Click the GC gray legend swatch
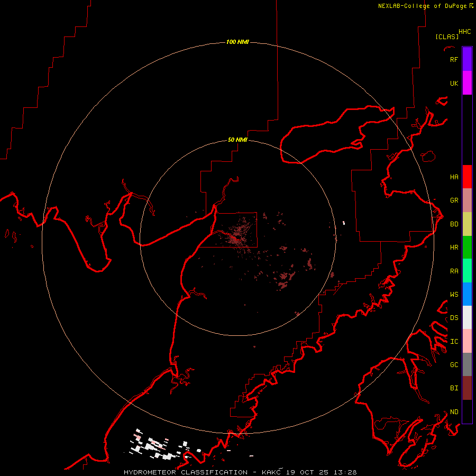 point(467,364)
